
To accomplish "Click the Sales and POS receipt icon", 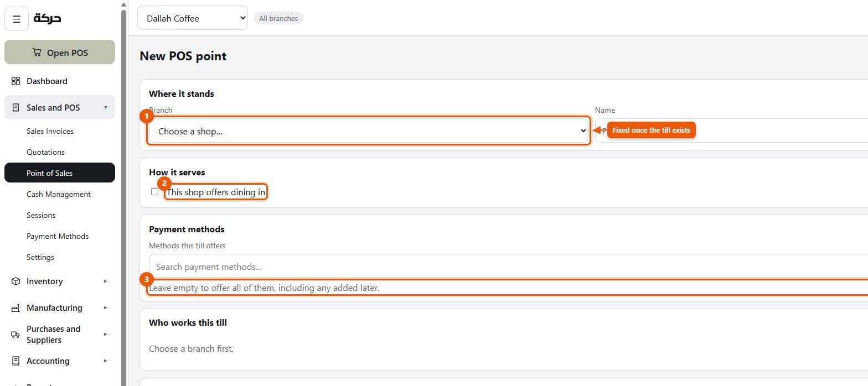I will [15, 108].
